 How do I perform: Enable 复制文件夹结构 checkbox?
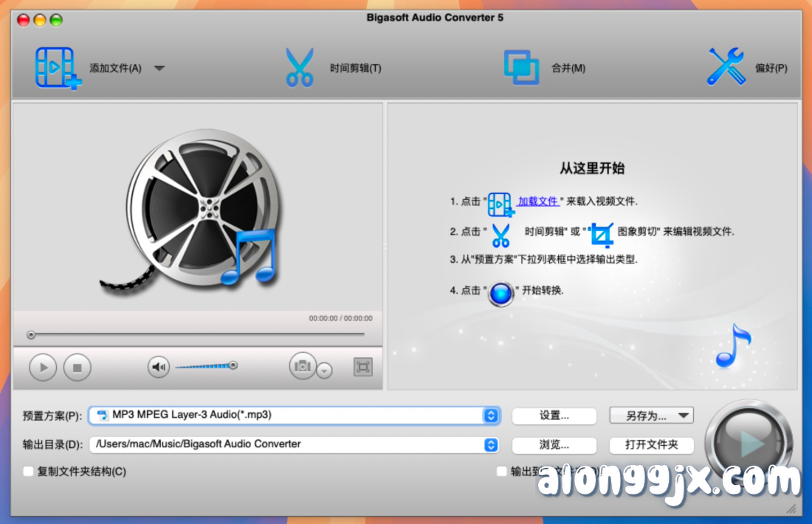click(x=28, y=471)
